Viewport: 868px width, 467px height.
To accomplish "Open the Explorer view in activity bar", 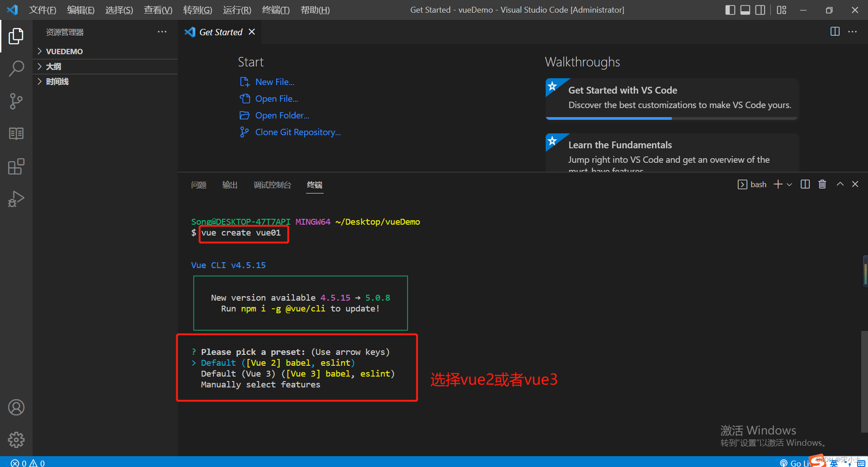I will click(16, 36).
